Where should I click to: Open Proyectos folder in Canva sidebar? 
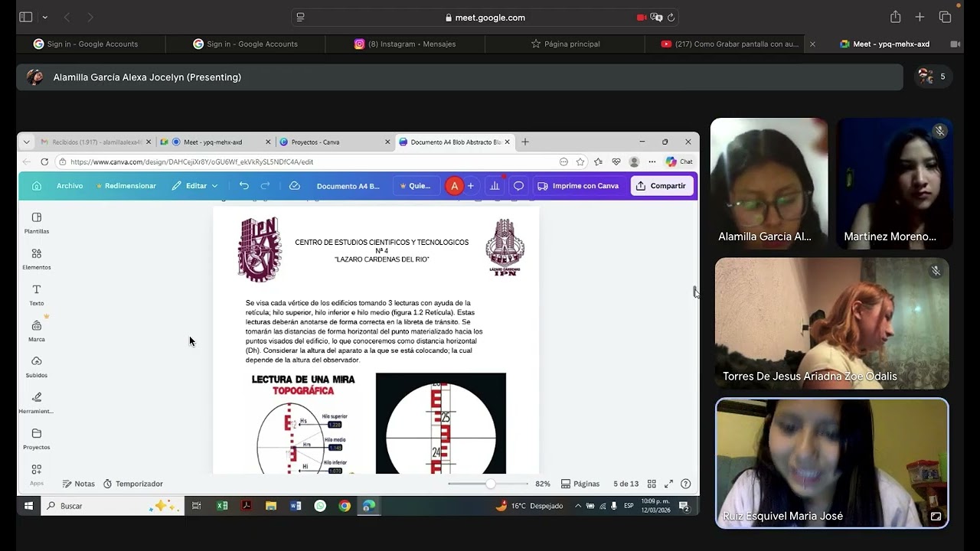[36, 439]
